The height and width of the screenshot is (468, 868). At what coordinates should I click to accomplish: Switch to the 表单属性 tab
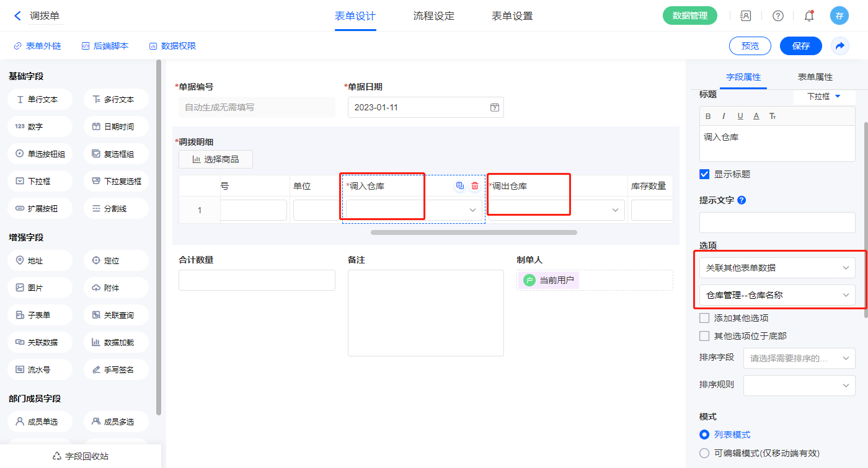click(x=815, y=77)
